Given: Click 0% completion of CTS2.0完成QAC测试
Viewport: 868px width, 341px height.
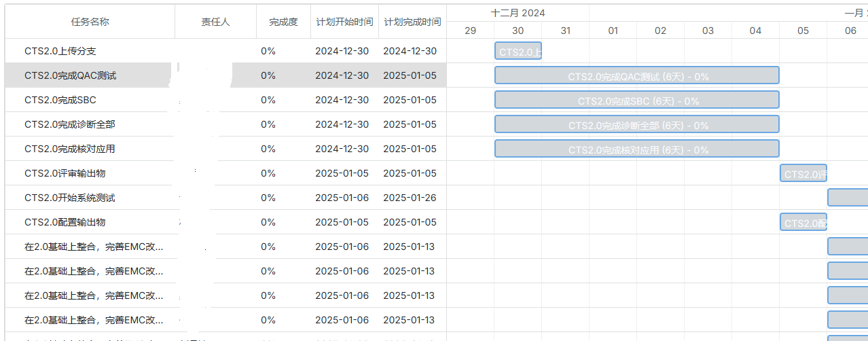Looking at the screenshot, I should (268, 75).
